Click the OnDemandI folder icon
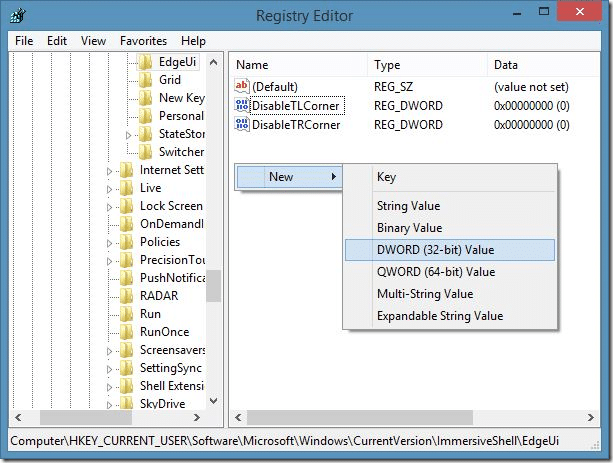Viewport: 613px width, 463px height. (127, 224)
